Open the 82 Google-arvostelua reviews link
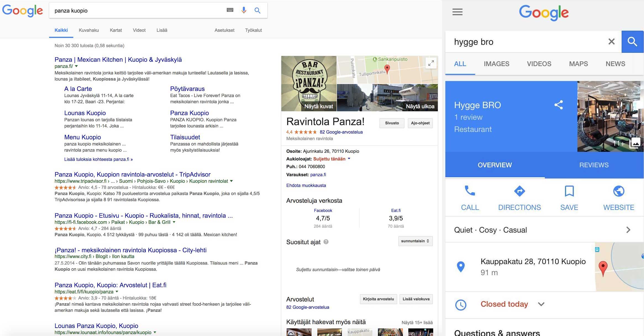644x336 pixels. click(x=341, y=132)
